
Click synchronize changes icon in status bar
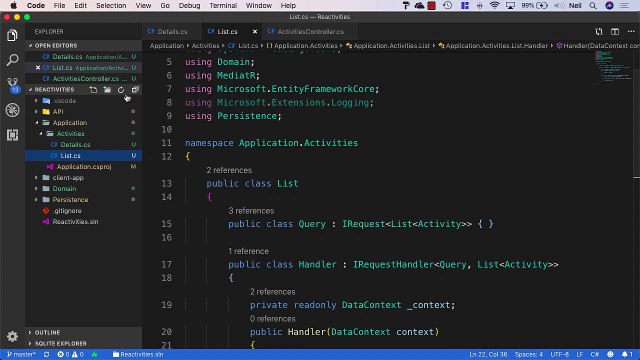click(x=47, y=354)
